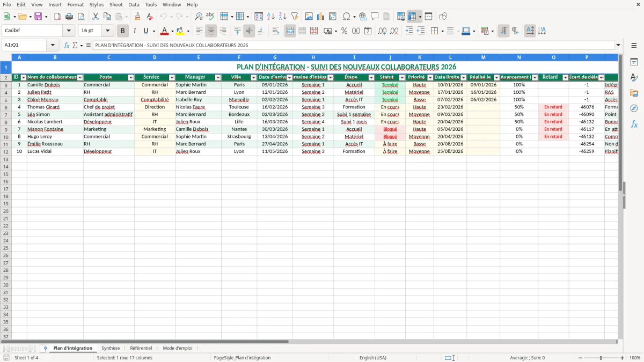
Task: Click column header F
Action: (x=239, y=57)
